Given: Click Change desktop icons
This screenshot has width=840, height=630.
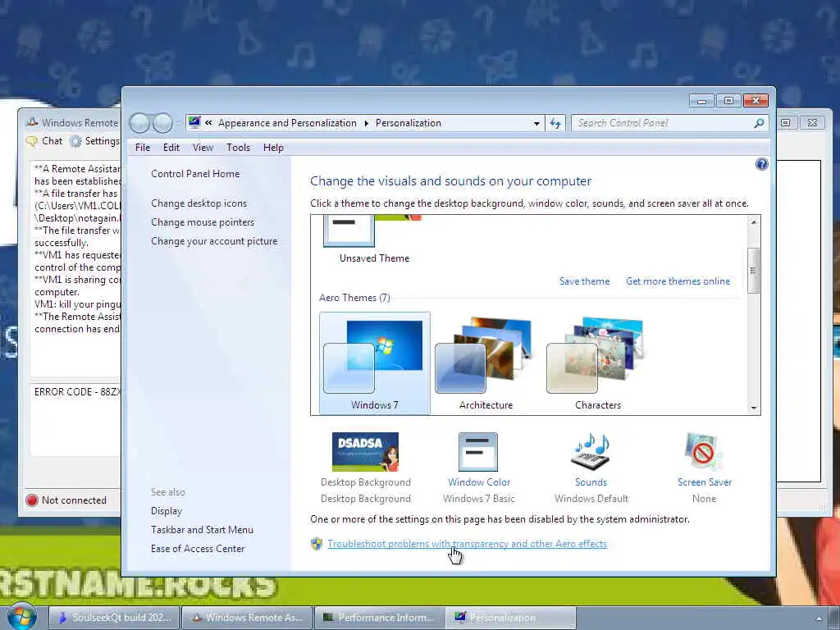Looking at the screenshot, I should click(x=199, y=203).
